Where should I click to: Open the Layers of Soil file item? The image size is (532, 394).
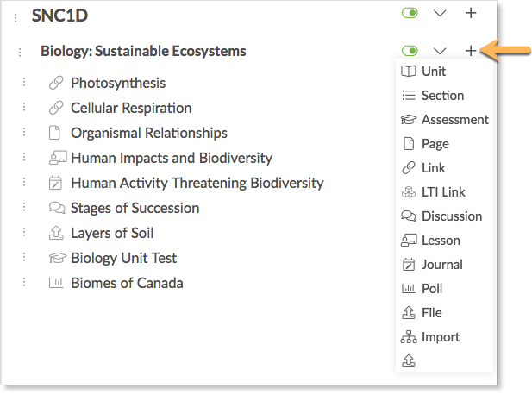[x=112, y=233]
